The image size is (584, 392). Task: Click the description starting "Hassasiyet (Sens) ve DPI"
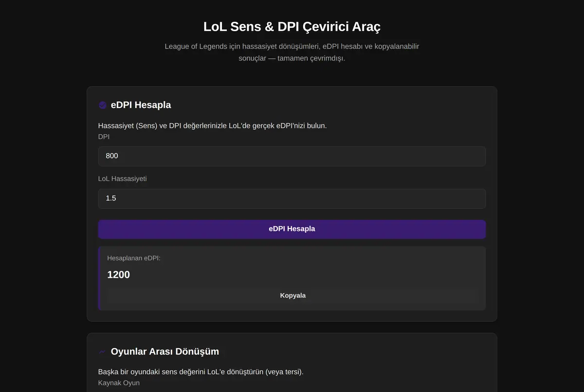click(213, 125)
